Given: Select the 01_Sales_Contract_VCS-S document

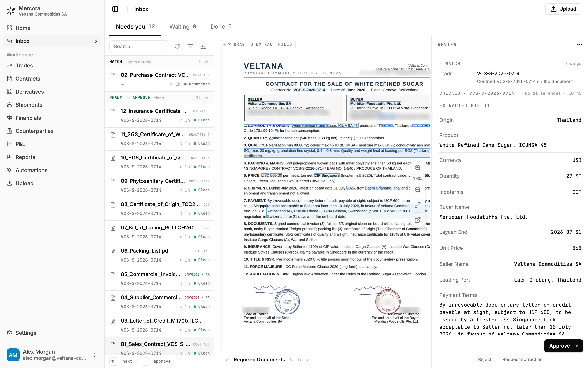Looking at the screenshot, I should coord(159,346).
